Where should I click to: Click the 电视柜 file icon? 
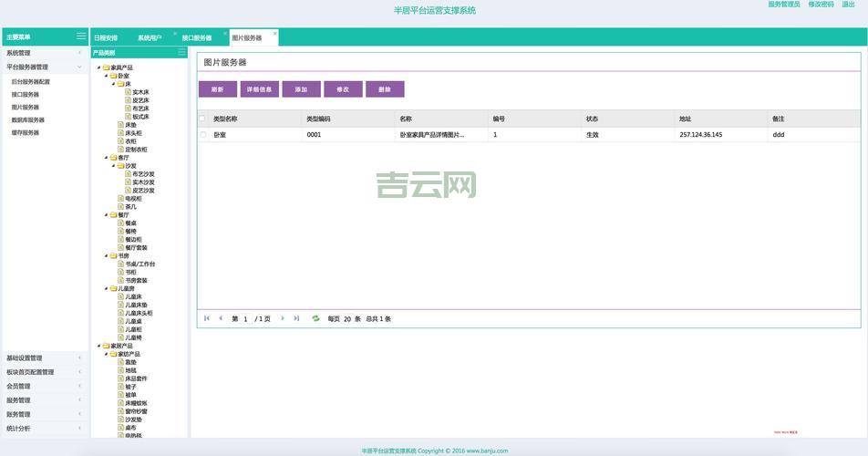tap(120, 198)
